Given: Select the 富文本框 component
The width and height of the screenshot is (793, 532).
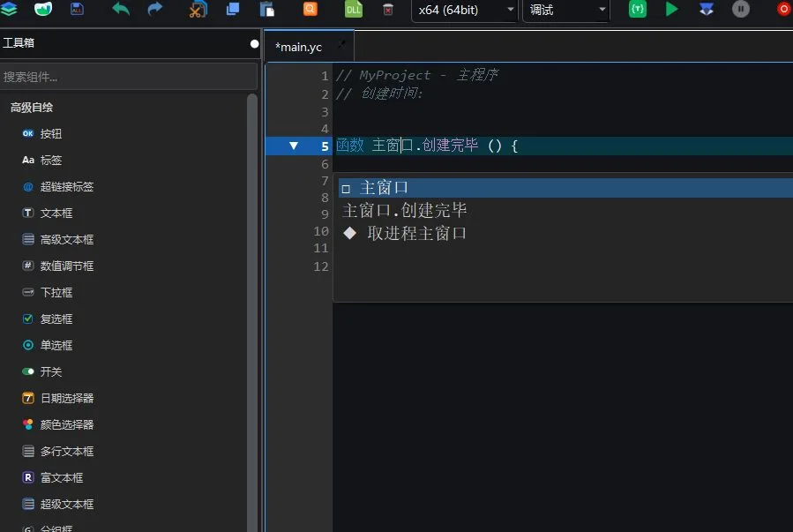Looking at the screenshot, I should (61, 477).
